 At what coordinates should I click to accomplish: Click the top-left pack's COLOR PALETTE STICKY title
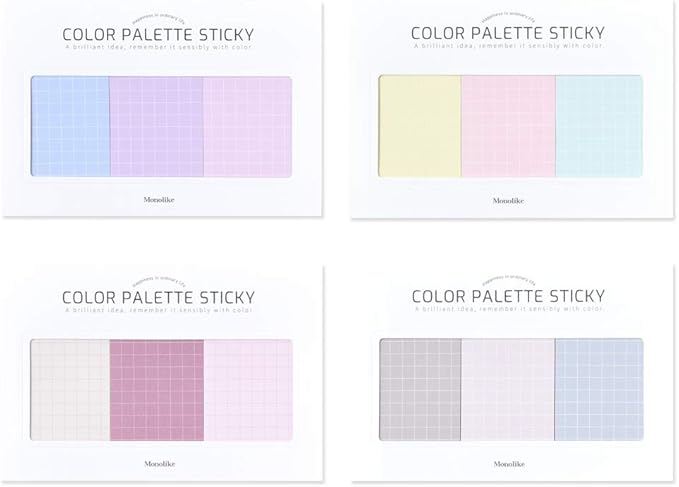pyautogui.click(x=159, y=33)
